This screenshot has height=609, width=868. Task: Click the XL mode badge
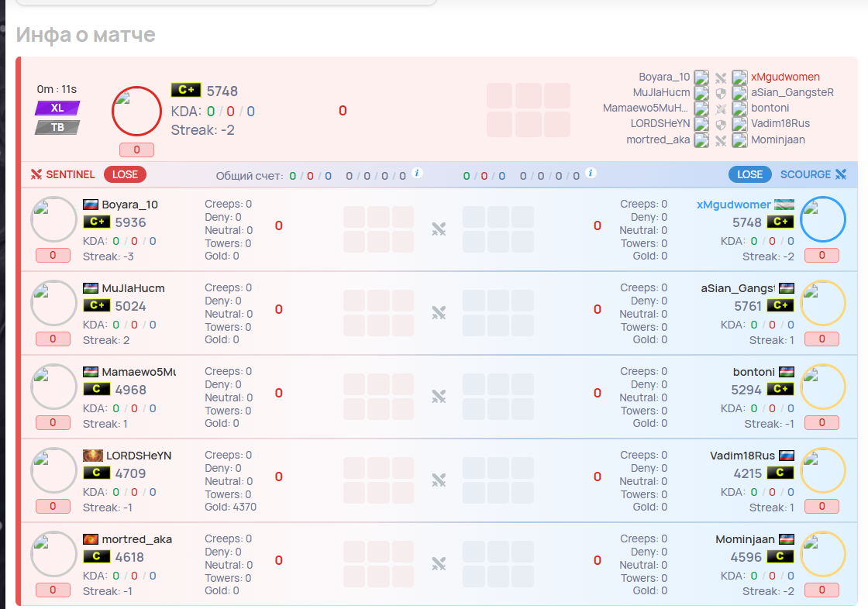pyautogui.click(x=57, y=108)
